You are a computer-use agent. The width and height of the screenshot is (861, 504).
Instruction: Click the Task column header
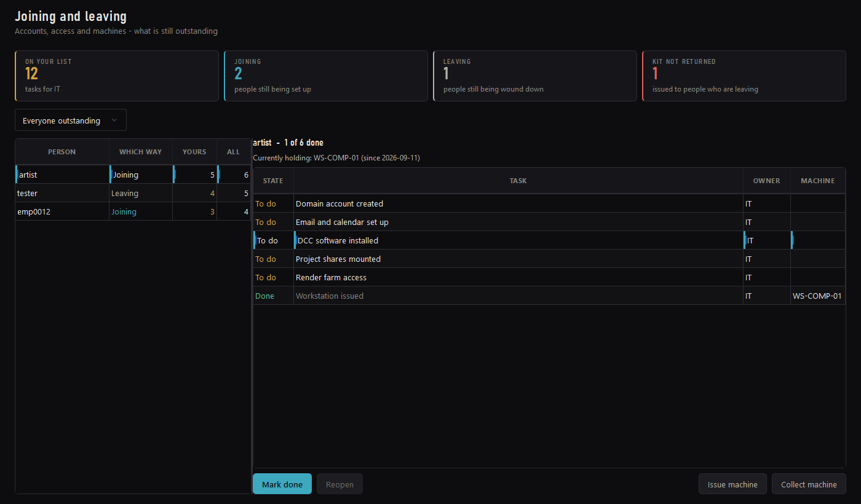tap(518, 181)
